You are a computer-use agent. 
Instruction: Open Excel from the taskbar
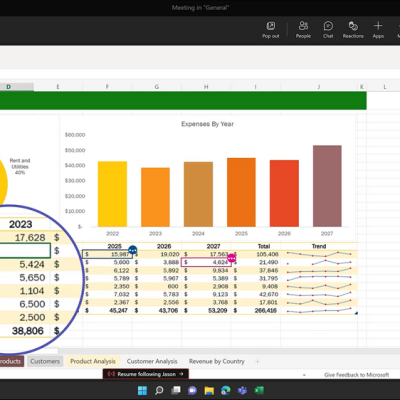259,390
